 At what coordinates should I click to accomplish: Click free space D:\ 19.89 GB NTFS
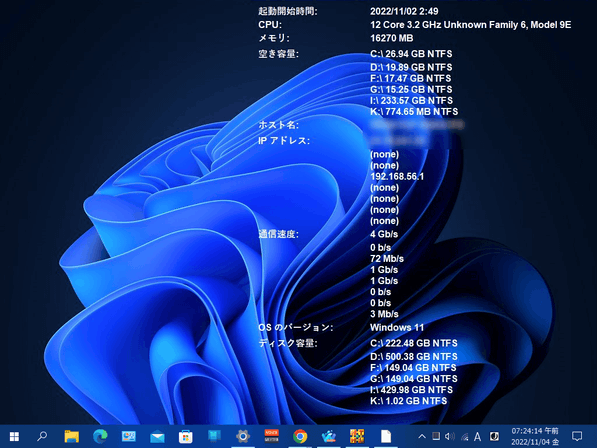[411, 67]
